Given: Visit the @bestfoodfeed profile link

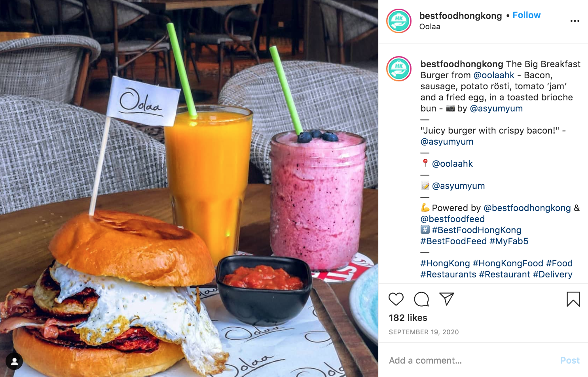Looking at the screenshot, I should [x=453, y=219].
